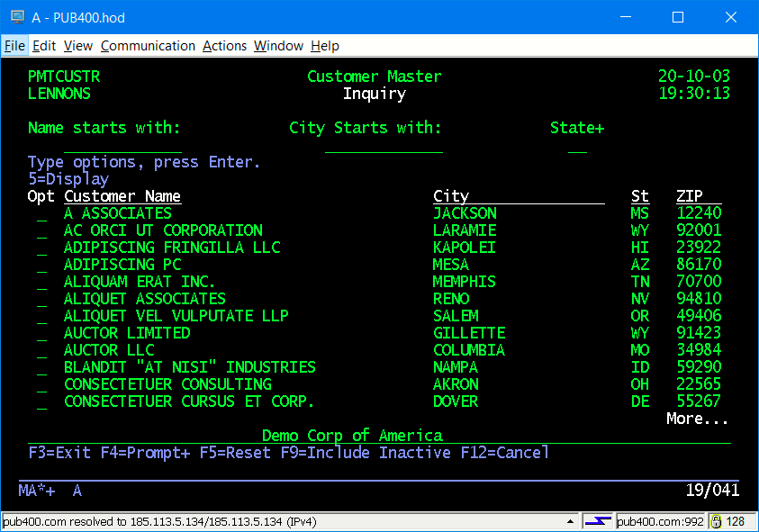Click the SSL padlock security icon
Screen dimensions: 759x532
tap(717, 521)
